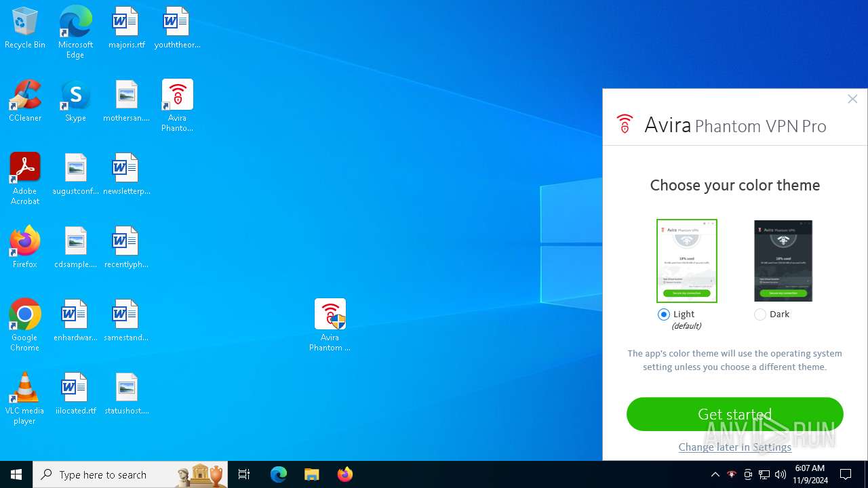This screenshot has height=488, width=868.
Task: Select the Light theme radio button
Action: 664,314
